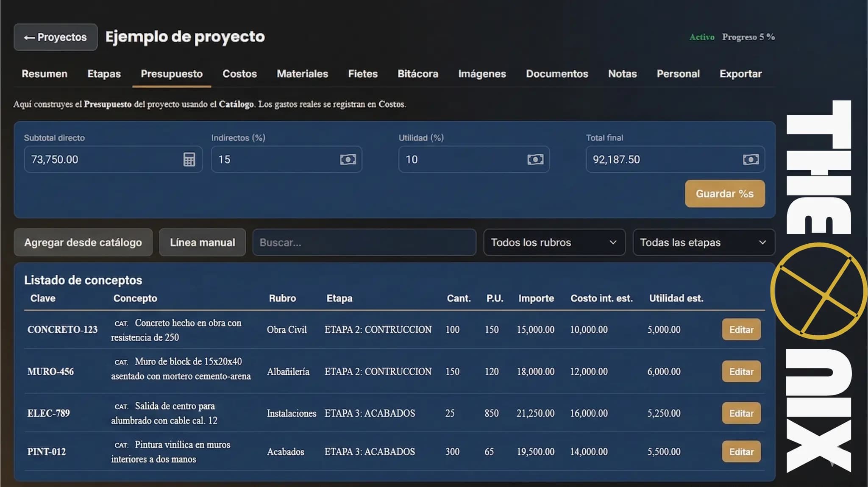
Task: Edit the PINT-012 row
Action: coord(741,452)
